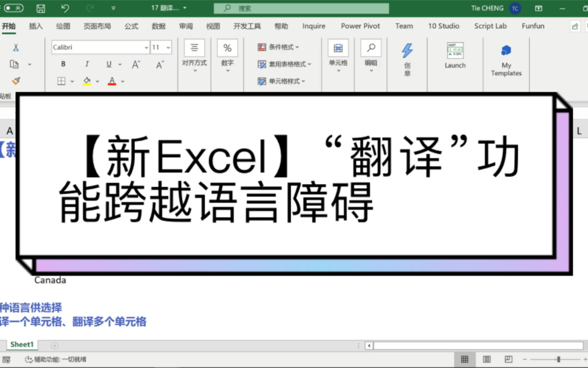Open 单元格样式 cell styles menu
Viewport: 588px width, 368px height.
(281, 81)
